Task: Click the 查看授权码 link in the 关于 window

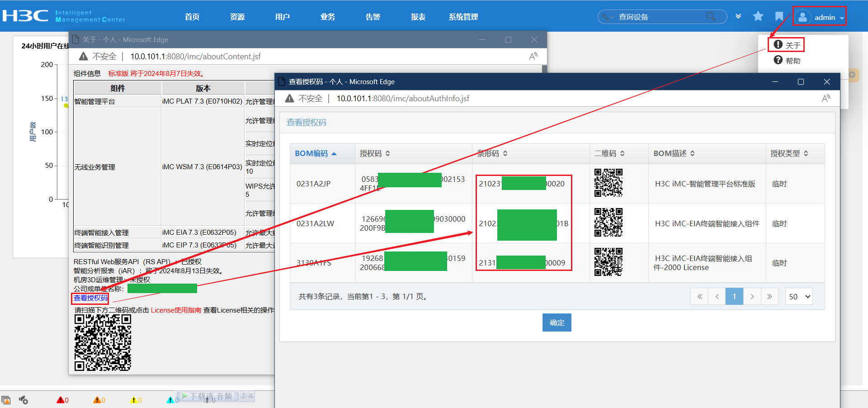Action: click(x=90, y=298)
